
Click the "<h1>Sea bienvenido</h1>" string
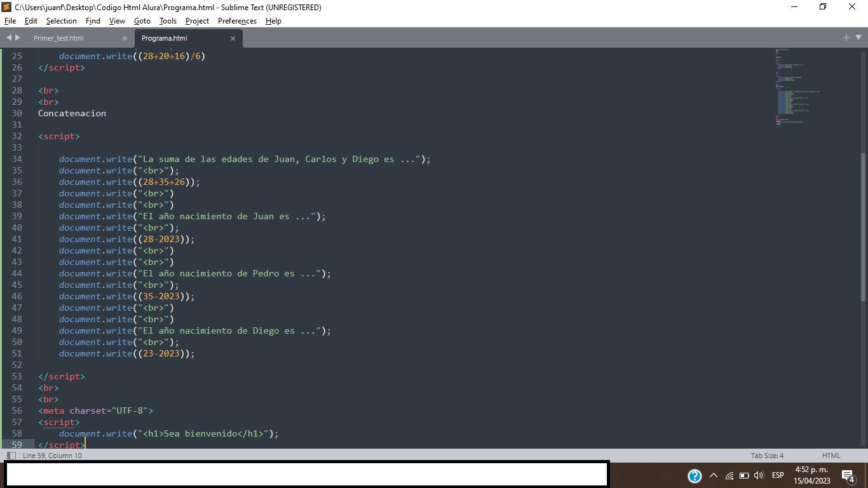(x=203, y=433)
